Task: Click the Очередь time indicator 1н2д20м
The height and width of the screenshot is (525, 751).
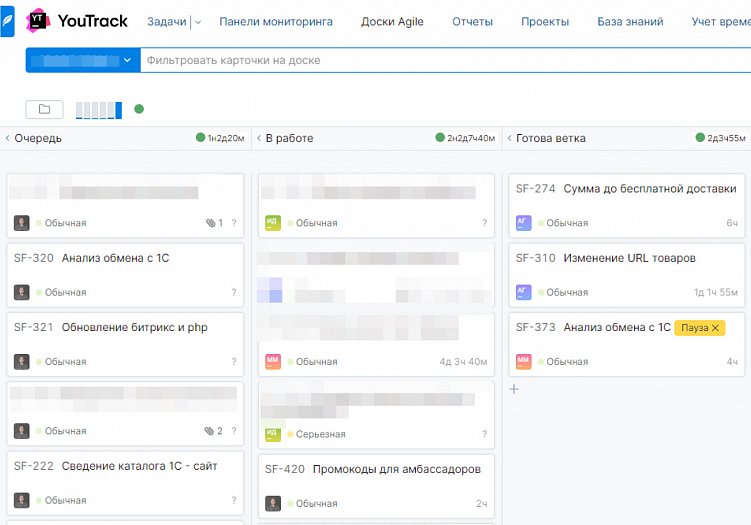Action: pos(220,138)
